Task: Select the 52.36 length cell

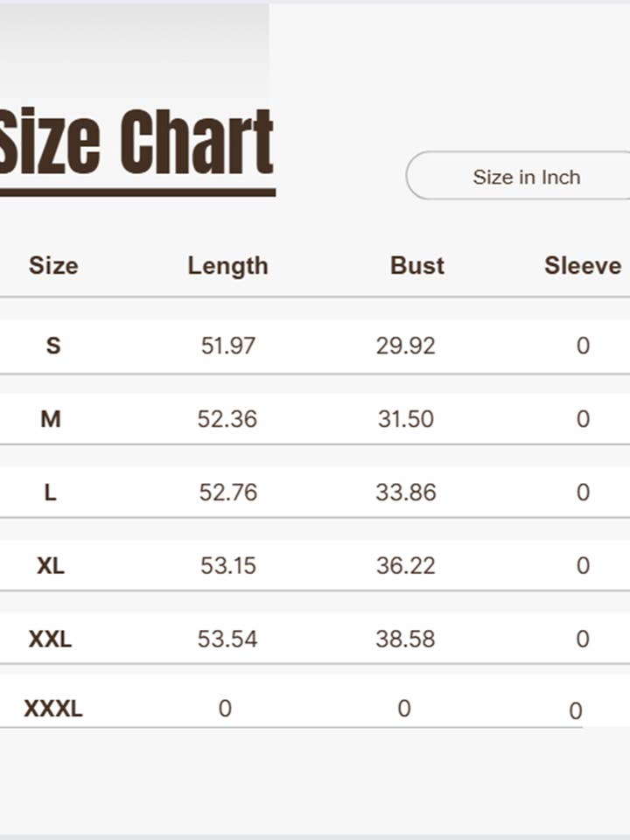Action: (227, 419)
